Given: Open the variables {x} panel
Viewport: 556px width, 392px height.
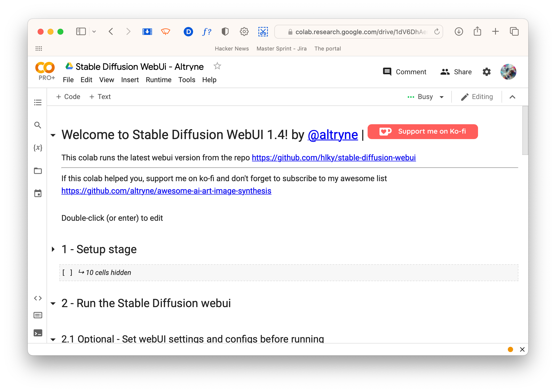Looking at the screenshot, I should pos(38,148).
